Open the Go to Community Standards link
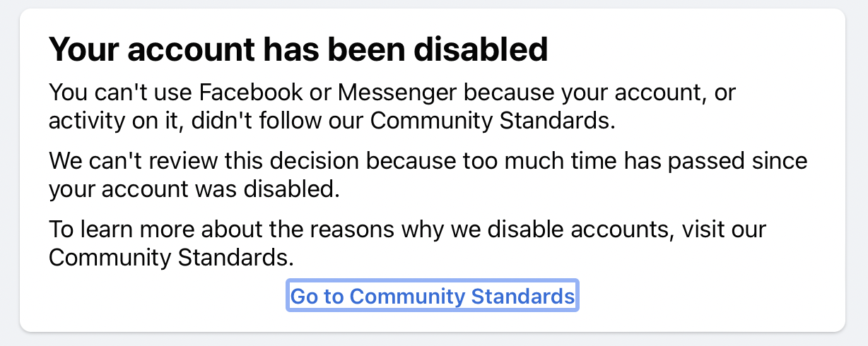Screen dimensions: 868x346 coord(433,296)
